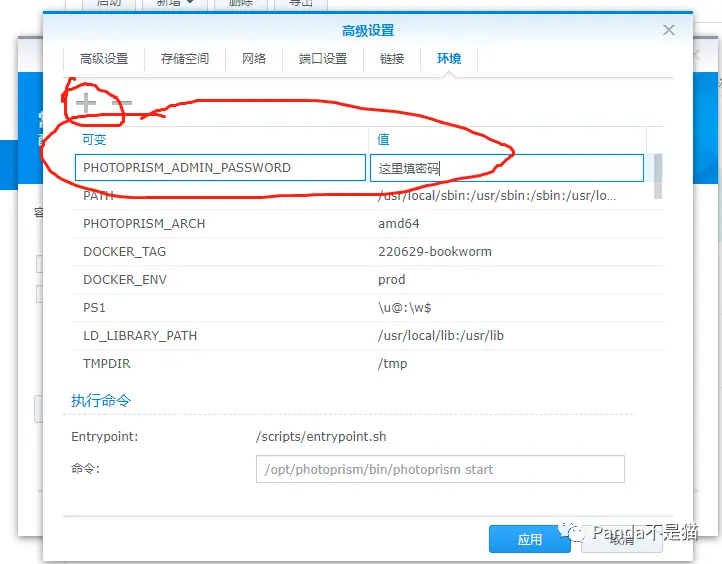Click the /scripts/entrypoint.sh entrypoint text
Screen dimensions: 722x564
[x=321, y=436]
